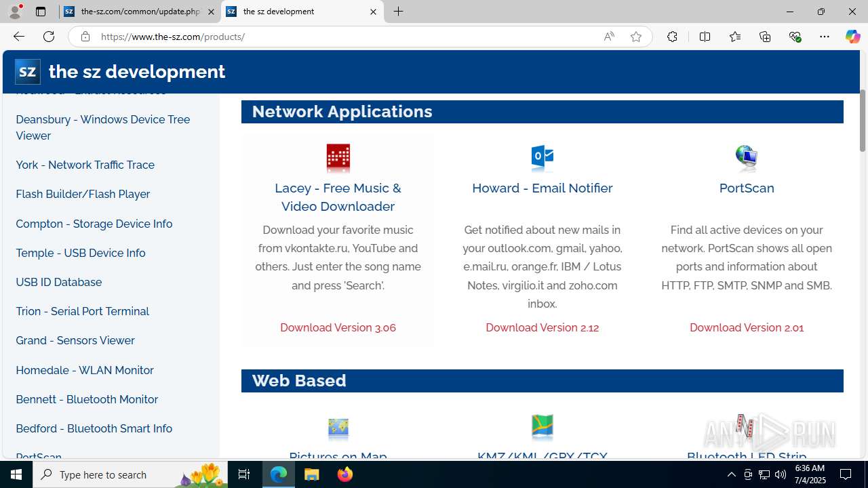
Task: Open the Favorites list
Action: pos(735,37)
